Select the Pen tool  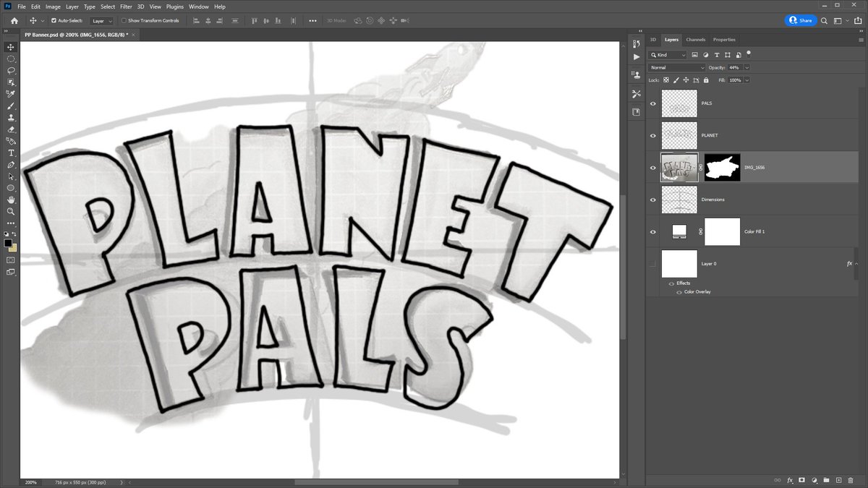tap(11, 165)
